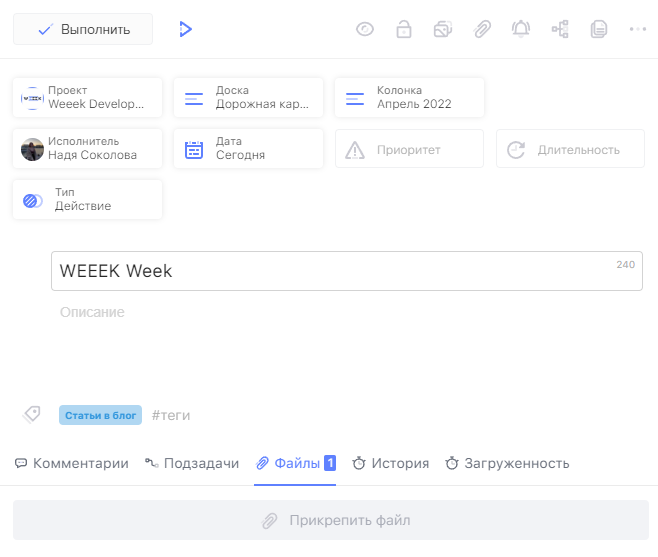658x557 pixels.
Task: Click the Прикрепить файл button
Action: pyautogui.click(x=329, y=520)
